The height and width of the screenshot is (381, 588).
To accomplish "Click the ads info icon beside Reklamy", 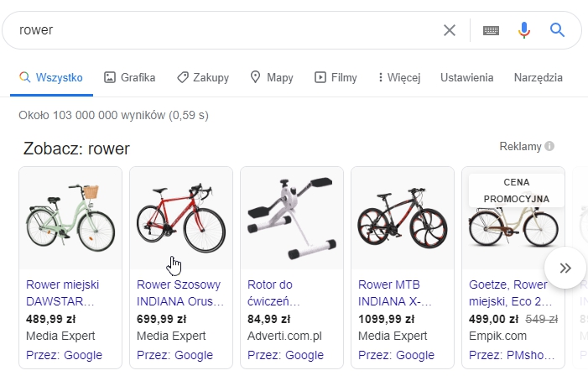I will tap(549, 146).
